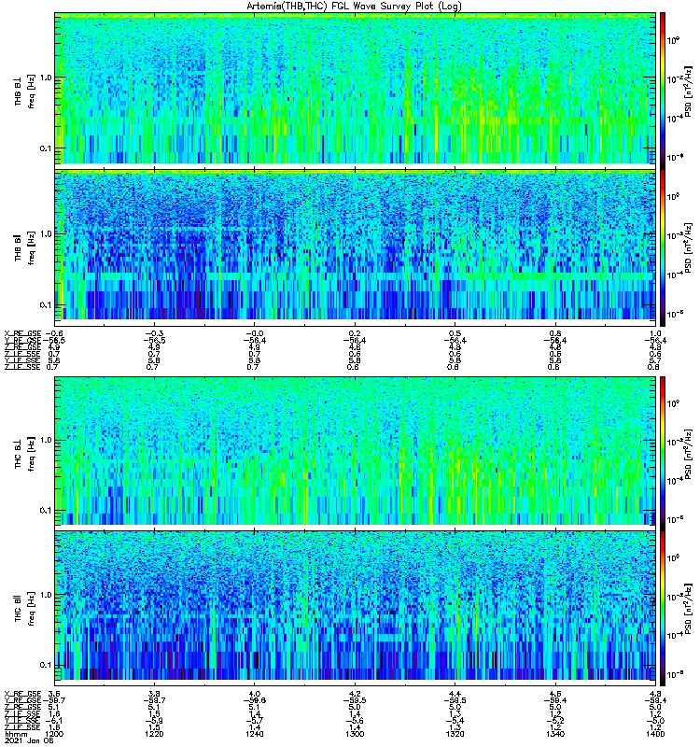Click the "1.0" frequency tick of THC B⊥ panel

point(46,440)
